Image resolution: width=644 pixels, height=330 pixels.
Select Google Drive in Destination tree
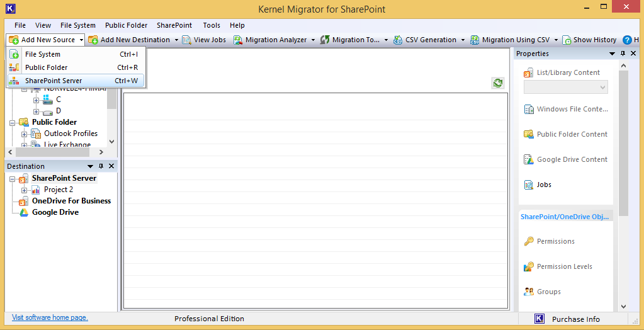(55, 212)
